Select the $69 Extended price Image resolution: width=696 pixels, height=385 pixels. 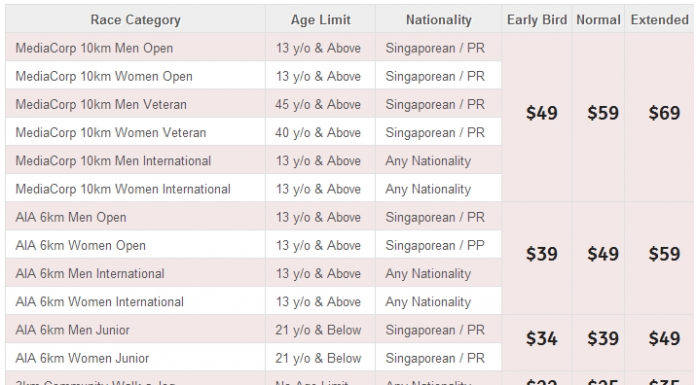click(x=664, y=113)
